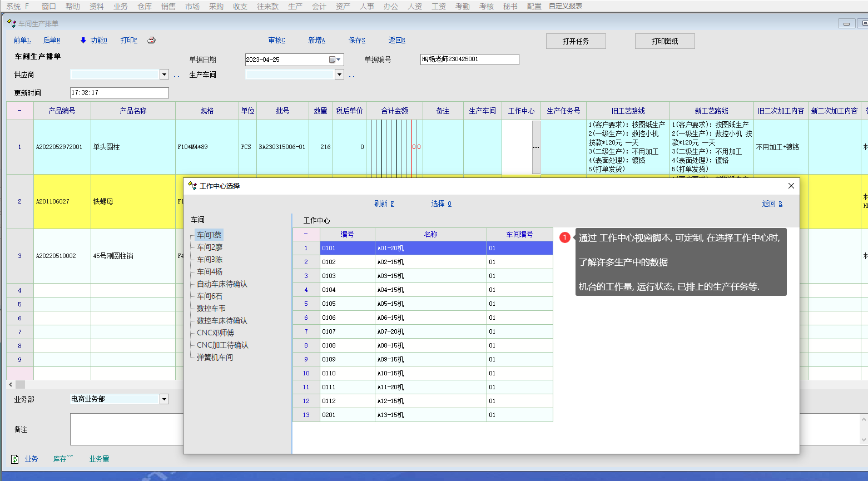
Task: Click the refresh document icon beside 业务
Action: pos(15,459)
